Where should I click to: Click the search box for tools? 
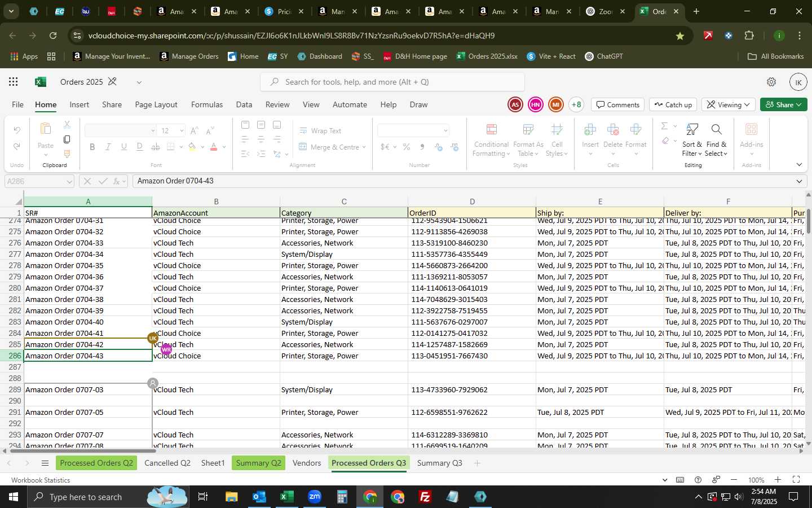(392, 82)
